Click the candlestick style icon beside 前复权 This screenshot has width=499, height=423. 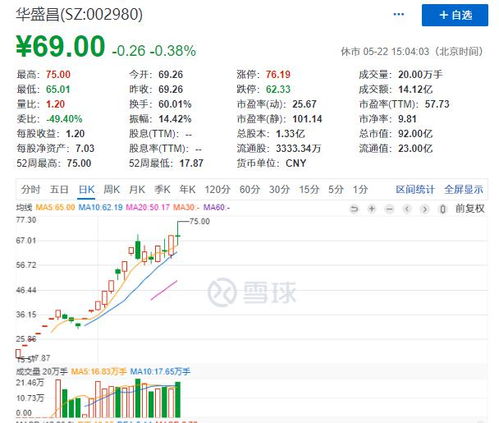click(x=443, y=209)
